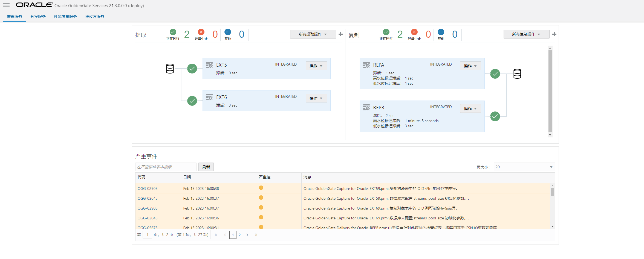Click warning icon for 16:00:36 event
Viewport: 644px width, 259px height.
click(x=261, y=217)
